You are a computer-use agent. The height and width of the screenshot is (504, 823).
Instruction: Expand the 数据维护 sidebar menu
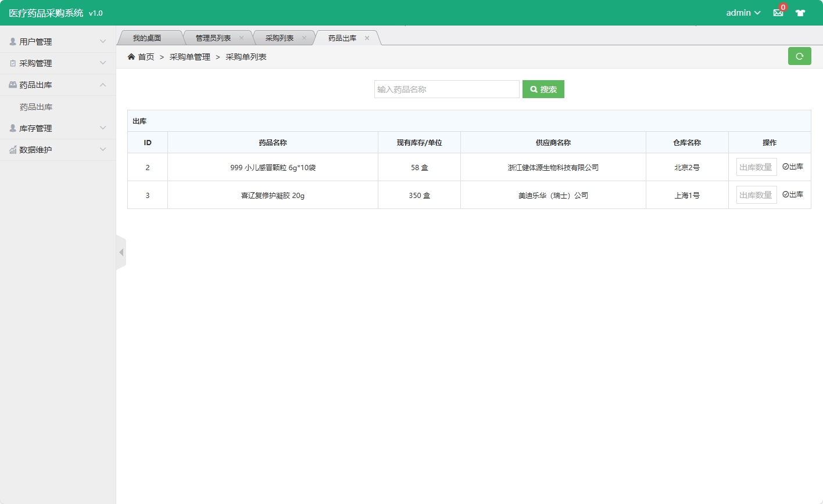(x=58, y=150)
